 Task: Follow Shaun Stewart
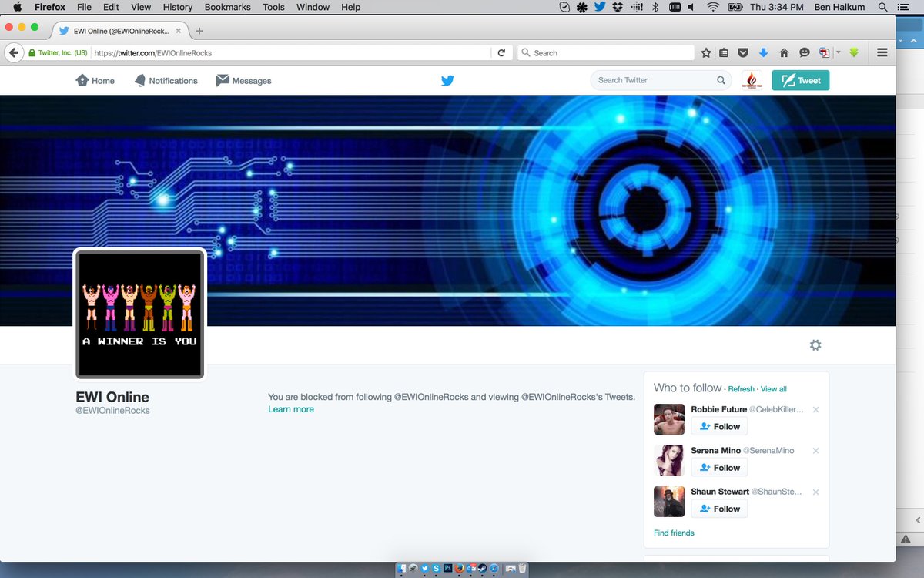click(x=719, y=509)
